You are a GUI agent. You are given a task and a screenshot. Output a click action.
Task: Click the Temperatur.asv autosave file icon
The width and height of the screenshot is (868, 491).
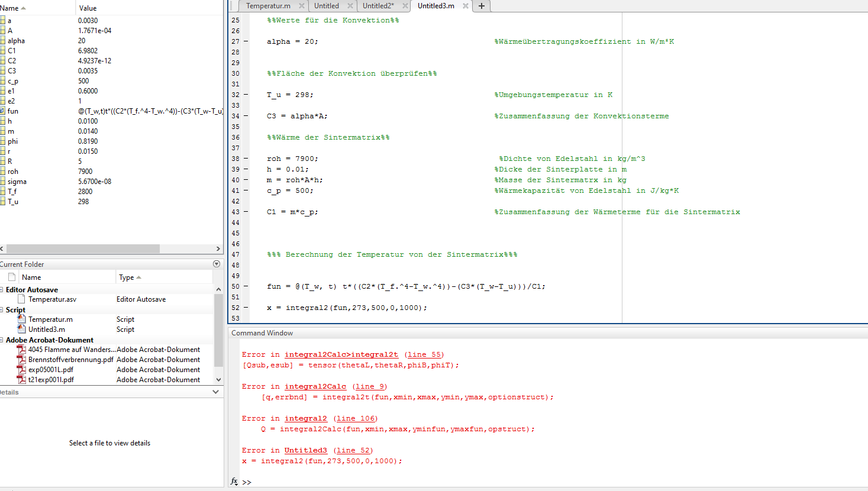coord(22,299)
